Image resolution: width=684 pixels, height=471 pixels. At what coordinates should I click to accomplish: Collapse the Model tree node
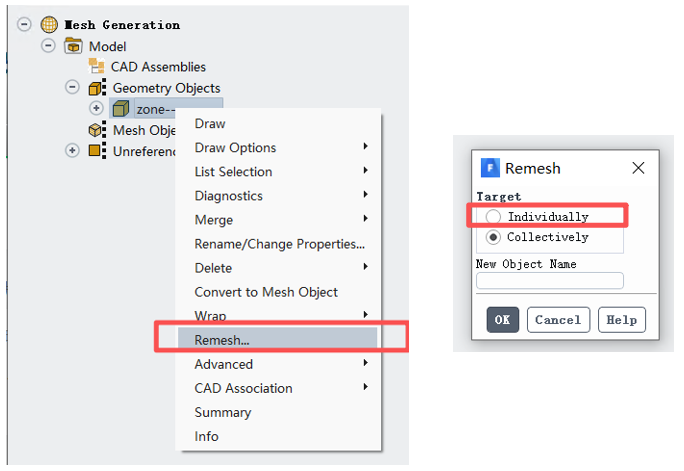click(x=48, y=45)
